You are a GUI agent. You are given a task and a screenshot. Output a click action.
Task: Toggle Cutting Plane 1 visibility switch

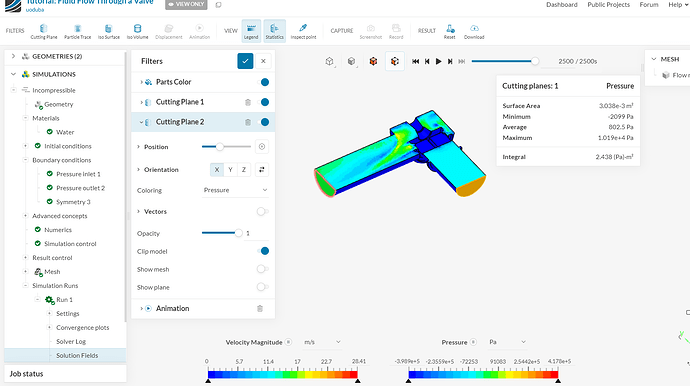tap(264, 102)
